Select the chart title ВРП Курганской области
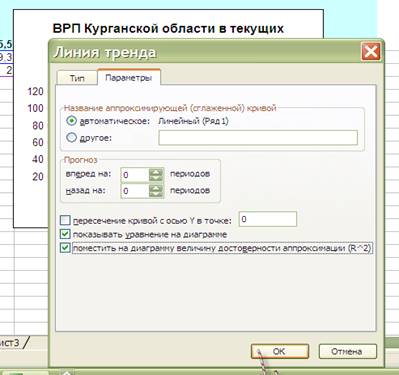 tap(168, 28)
